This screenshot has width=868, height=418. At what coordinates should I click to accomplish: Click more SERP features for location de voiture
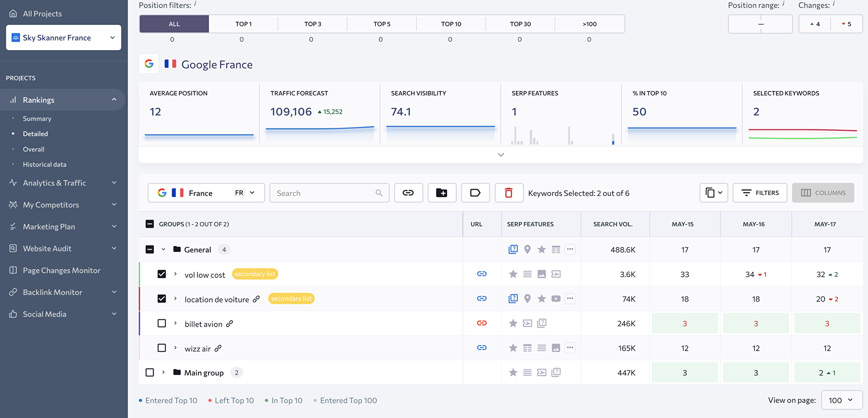click(x=570, y=299)
